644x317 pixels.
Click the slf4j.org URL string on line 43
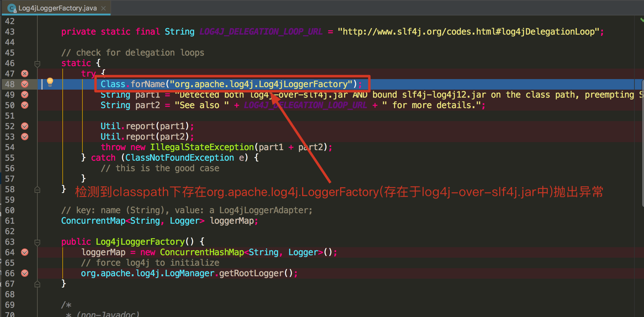pos(468,32)
